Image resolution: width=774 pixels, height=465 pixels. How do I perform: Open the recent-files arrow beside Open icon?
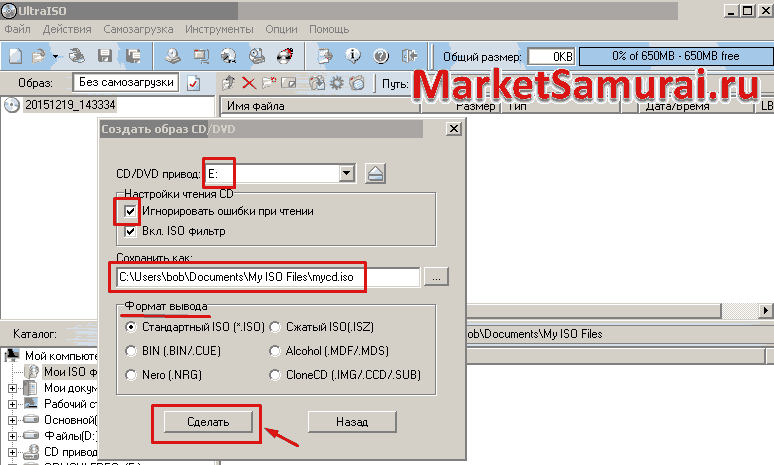click(55, 57)
